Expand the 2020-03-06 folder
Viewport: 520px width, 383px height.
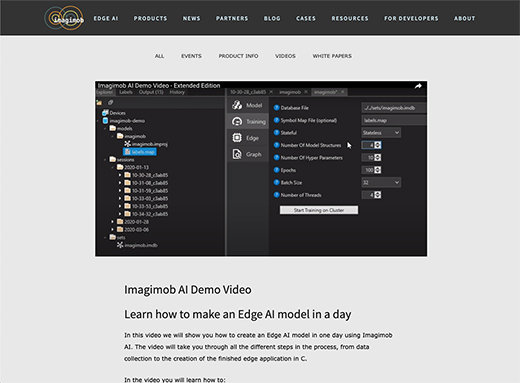click(112, 230)
